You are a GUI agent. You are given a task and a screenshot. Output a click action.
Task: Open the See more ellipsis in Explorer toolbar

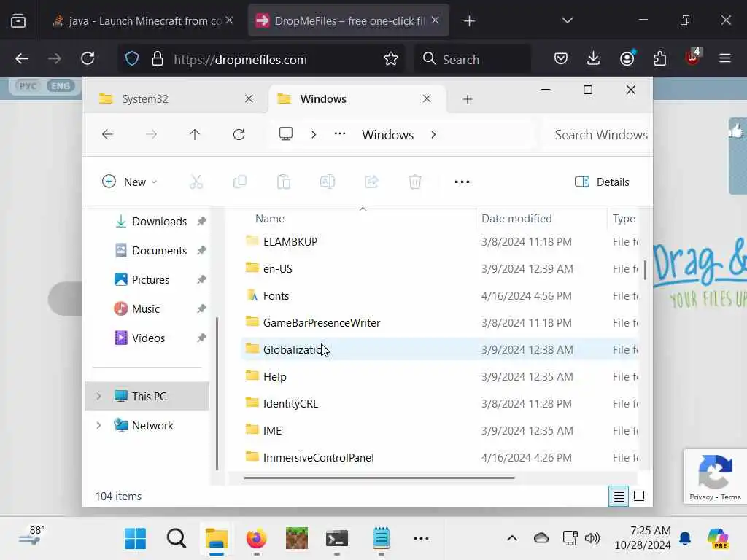(462, 182)
